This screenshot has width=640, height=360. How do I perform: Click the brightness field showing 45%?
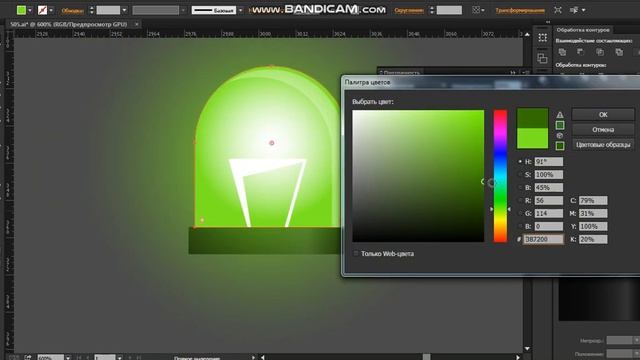(x=549, y=188)
